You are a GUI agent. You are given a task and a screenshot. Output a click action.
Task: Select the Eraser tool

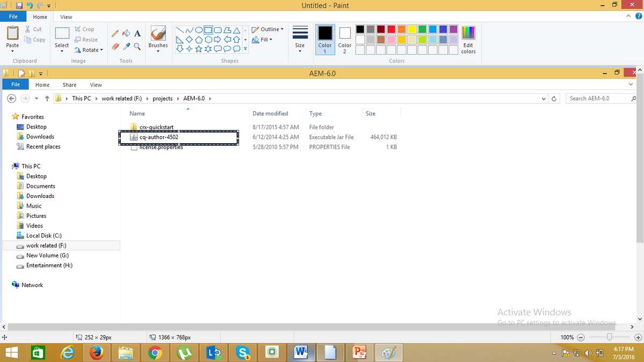click(115, 46)
